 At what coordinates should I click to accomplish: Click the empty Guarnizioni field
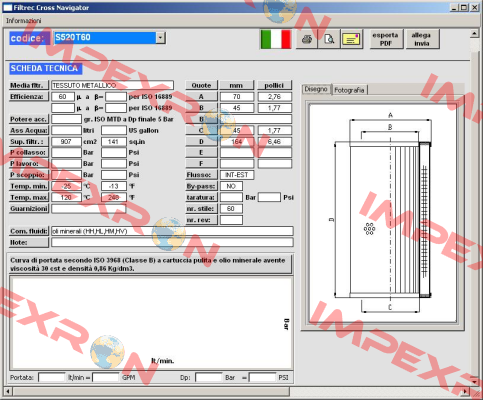(x=88, y=209)
